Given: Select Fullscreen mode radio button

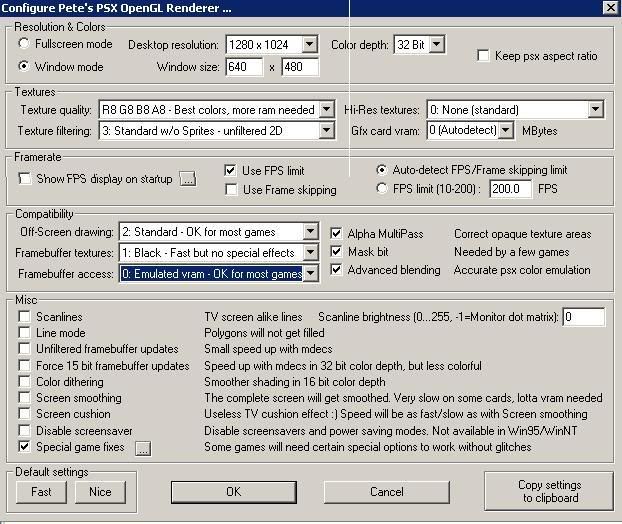Looking at the screenshot, I should coord(24,44).
